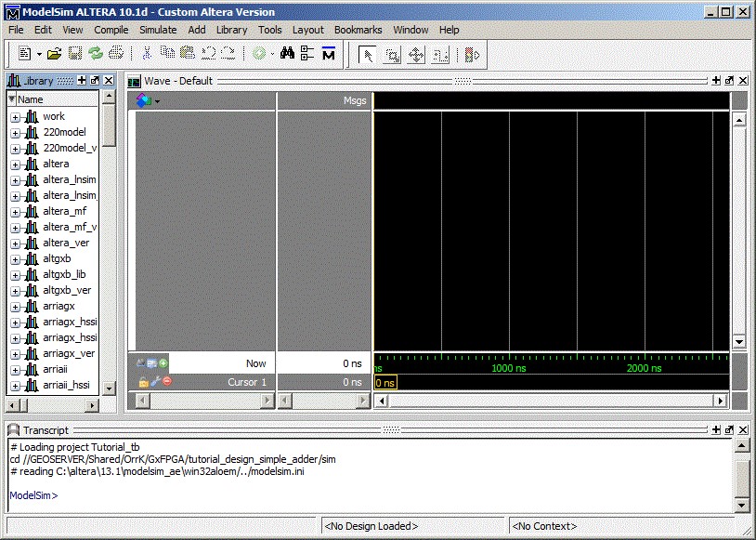
Task: Click red minus Delete Cursor icon
Action: coord(167,382)
